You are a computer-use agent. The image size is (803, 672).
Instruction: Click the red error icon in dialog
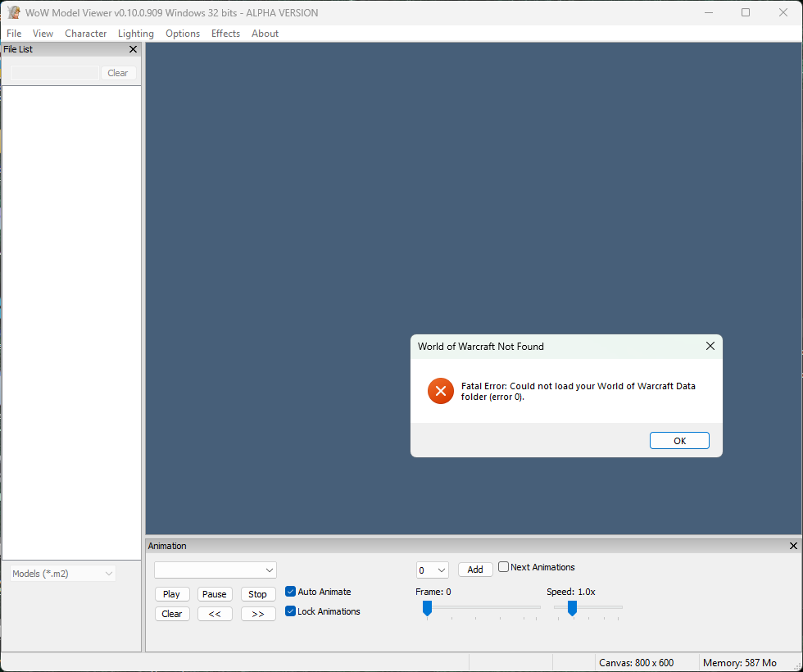tap(441, 392)
